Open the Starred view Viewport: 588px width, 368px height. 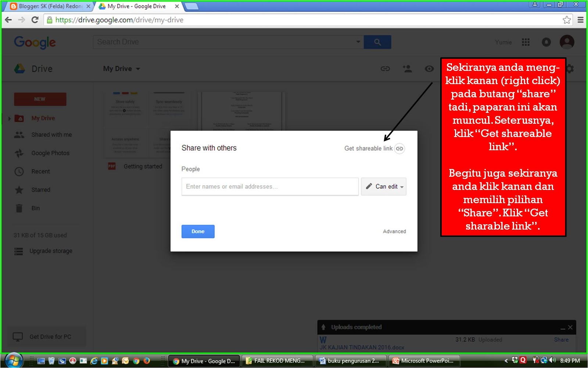click(x=40, y=190)
